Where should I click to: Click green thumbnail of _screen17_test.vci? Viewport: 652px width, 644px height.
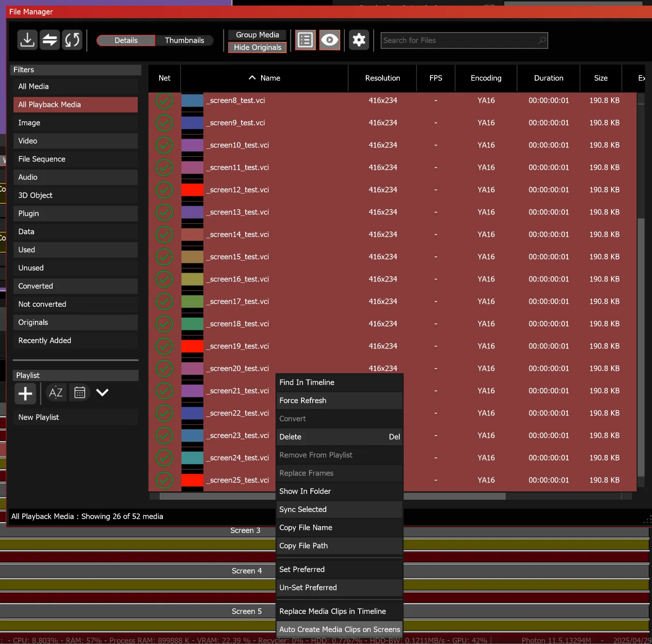(192, 302)
